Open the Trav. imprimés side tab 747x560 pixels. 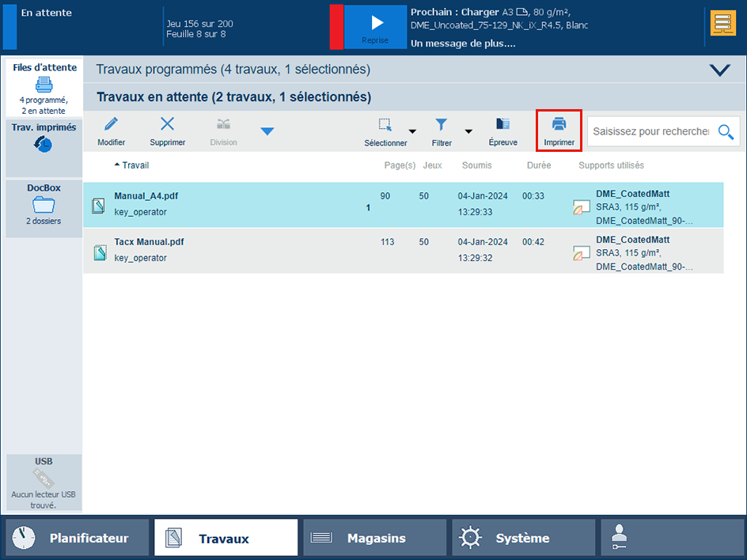click(x=44, y=148)
